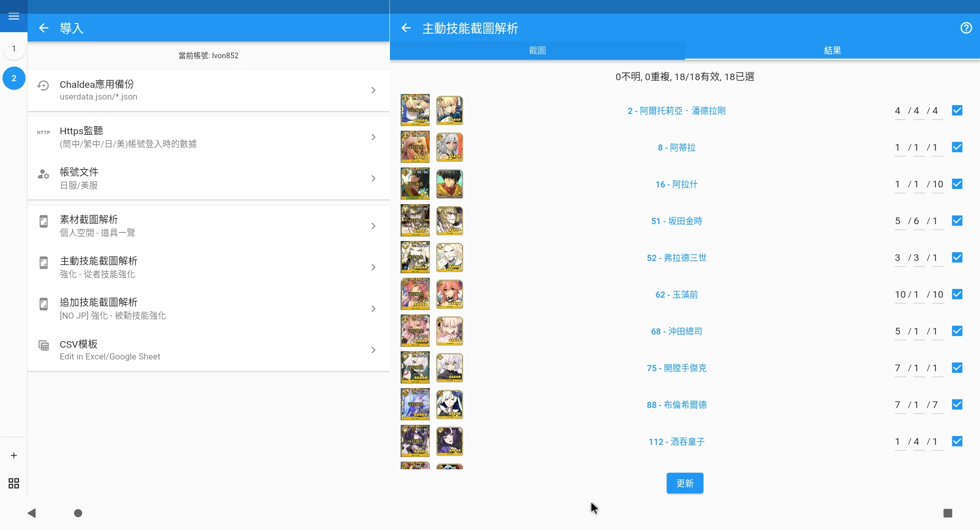Go back from the 導入 page
Screen dimensions: 980x529
[44, 28]
